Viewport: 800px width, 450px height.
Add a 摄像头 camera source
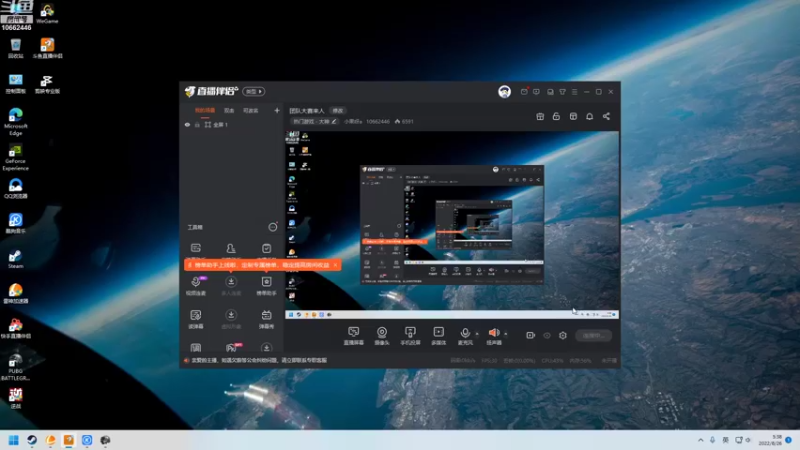(382, 336)
